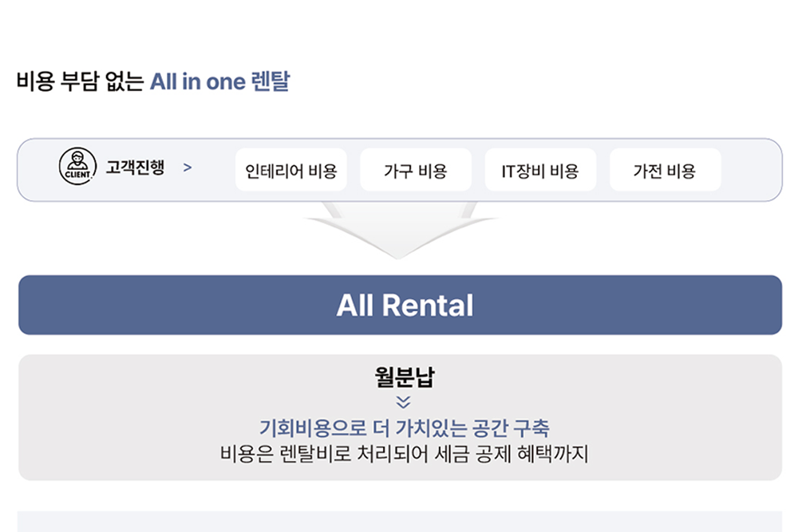
Task: Select the 인테리어 비용 box
Action: click(x=291, y=170)
